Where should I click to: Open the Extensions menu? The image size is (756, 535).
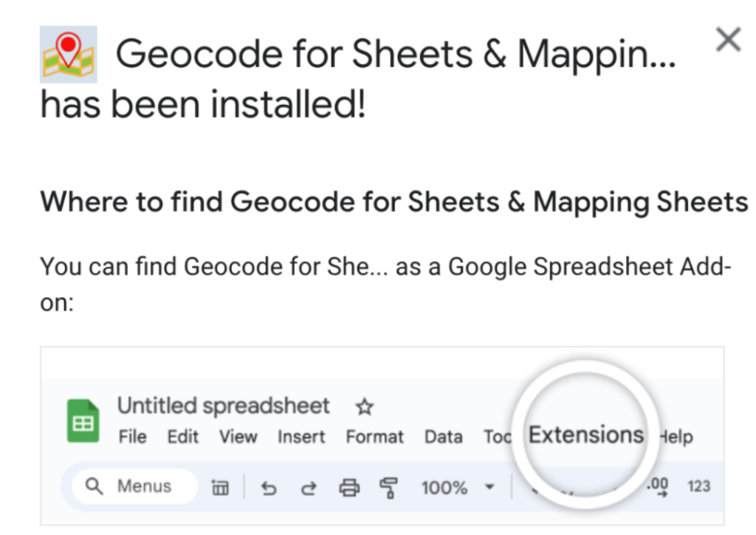pos(585,435)
